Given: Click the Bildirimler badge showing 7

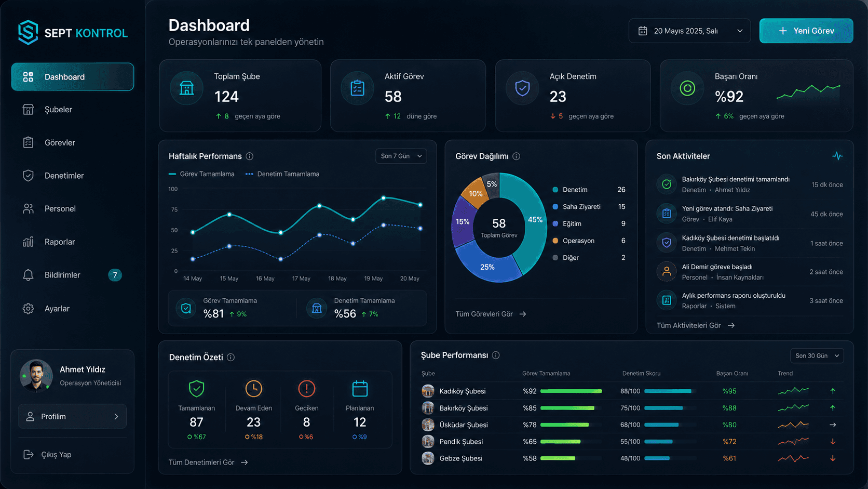Looking at the screenshot, I should tap(115, 275).
